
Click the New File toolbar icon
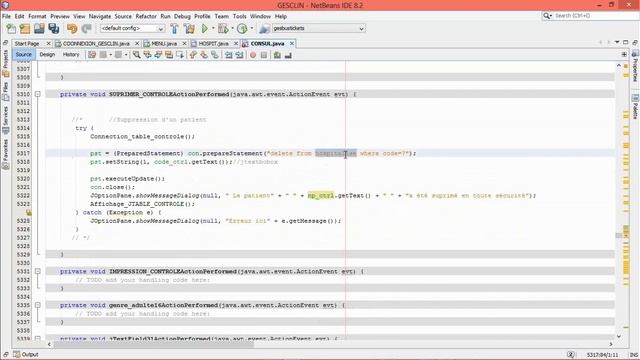(11, 29)
